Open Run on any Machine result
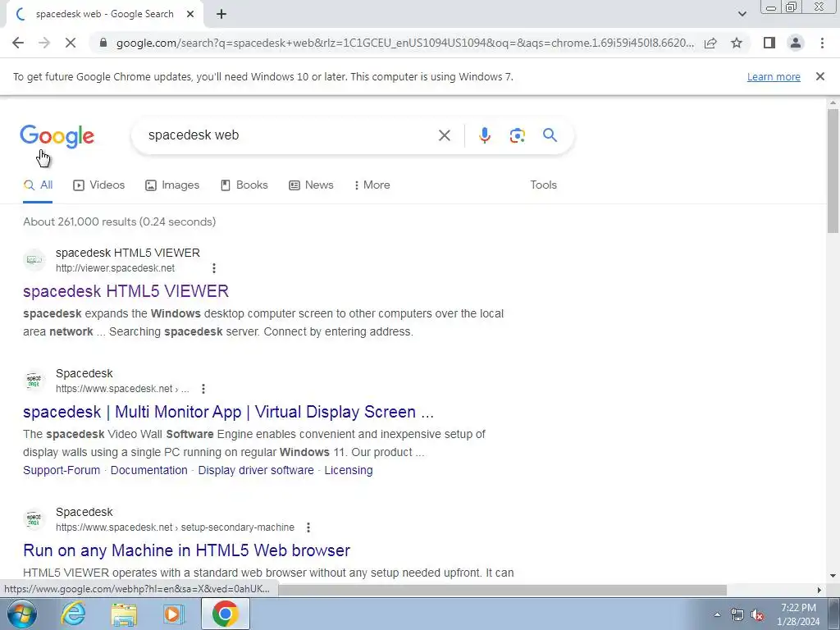Image resolution: width=840 pixels, height=630 pixels. click(x=186, y=550)
